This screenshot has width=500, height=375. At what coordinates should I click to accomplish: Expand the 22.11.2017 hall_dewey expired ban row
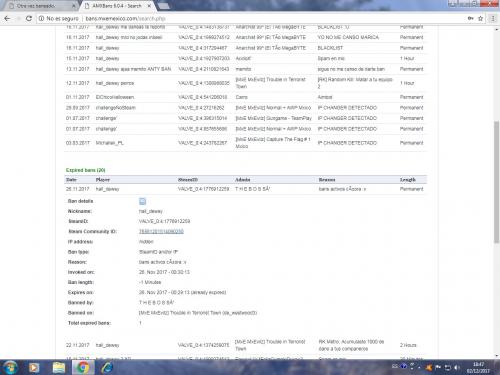245,345
